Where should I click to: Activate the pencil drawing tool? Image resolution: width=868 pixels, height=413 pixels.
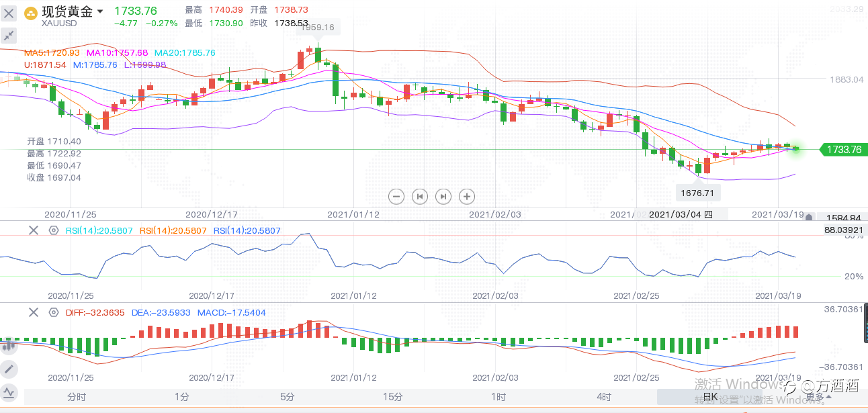click(9, 369)
